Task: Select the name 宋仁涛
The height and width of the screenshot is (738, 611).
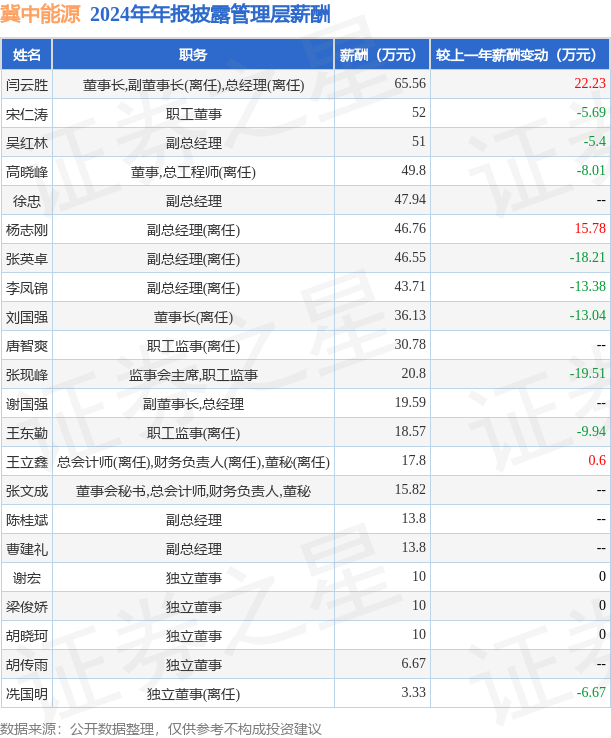Action: [x=27, y=114]
